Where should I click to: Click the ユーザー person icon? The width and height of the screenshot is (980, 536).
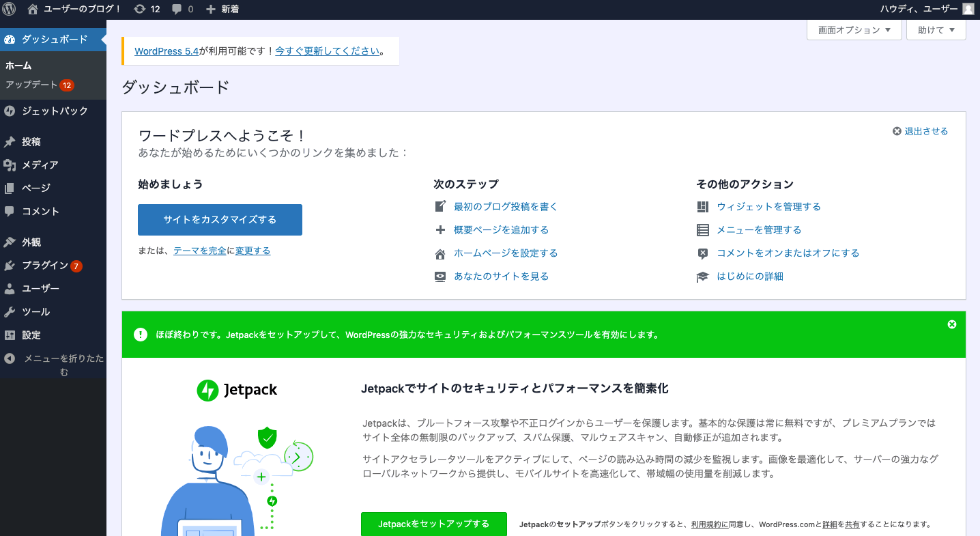[x=10, y=289]
